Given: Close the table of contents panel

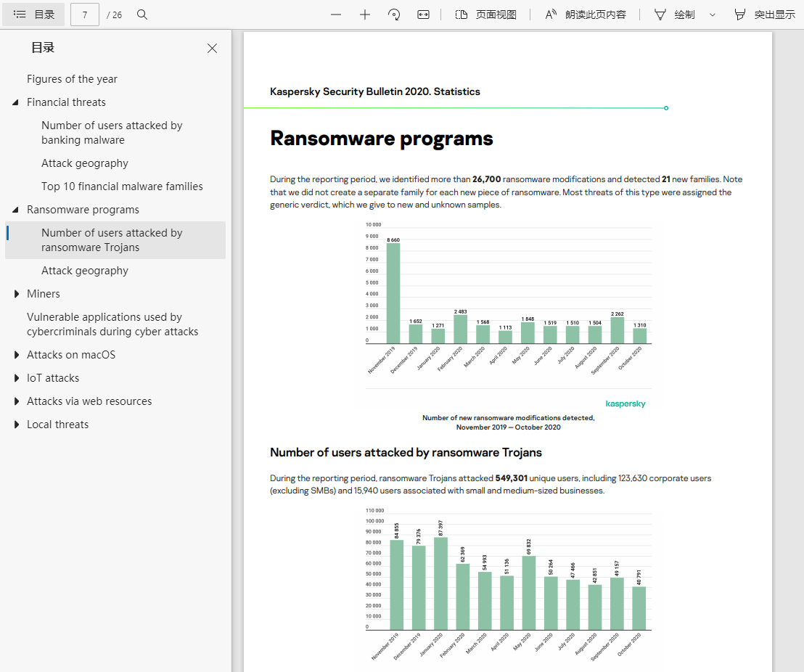Looking at the screenshot, I should [x=212, y=48].
